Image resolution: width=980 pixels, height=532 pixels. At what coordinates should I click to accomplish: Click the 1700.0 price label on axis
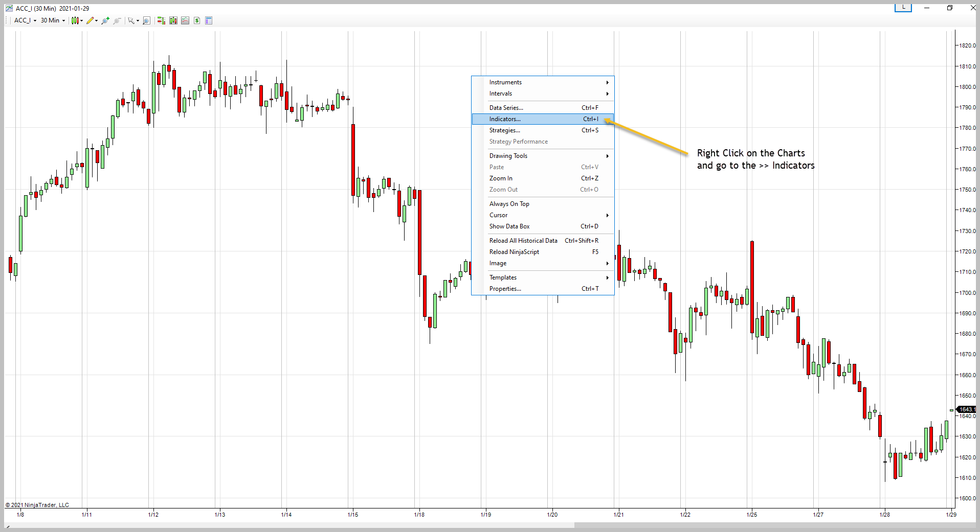(x=967, y=293)
